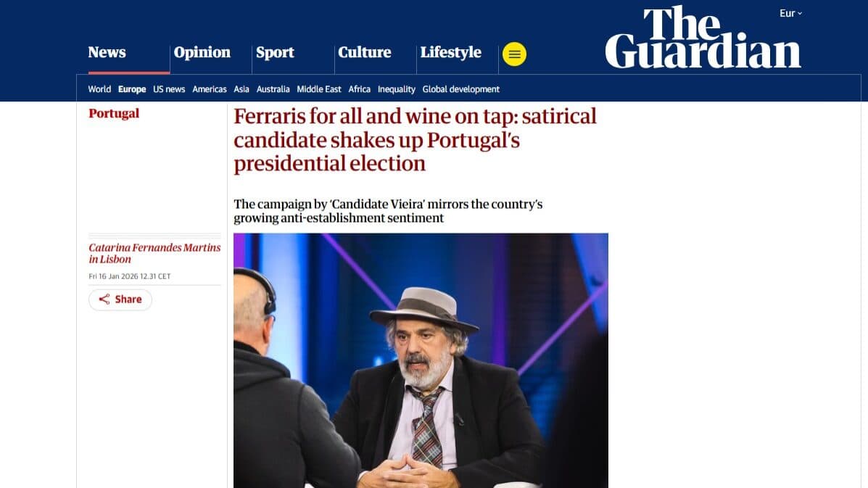Click the Share button
Image resolution: width=868 pixels, height=488 pixels.
120,299
